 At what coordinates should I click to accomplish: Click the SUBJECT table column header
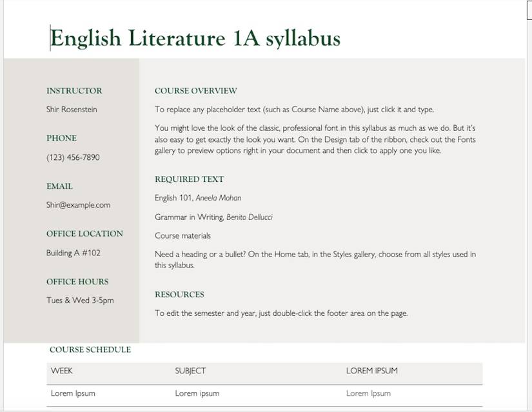(x=190, y=371)
